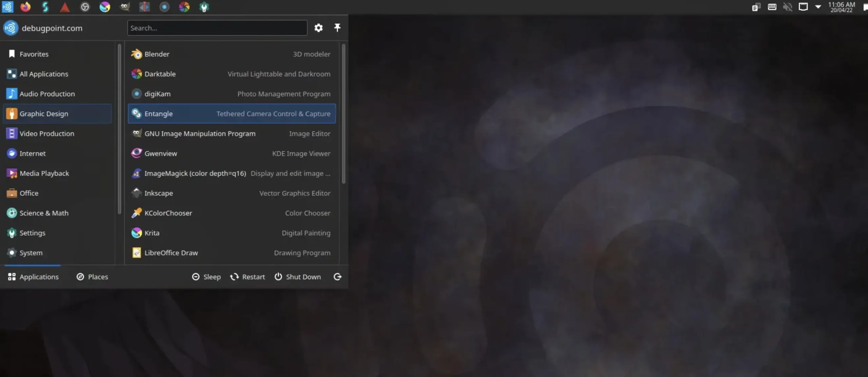Expand hidden system tray icons arrow
Viewport: 868px width, 377px height.
pos(818,7)
